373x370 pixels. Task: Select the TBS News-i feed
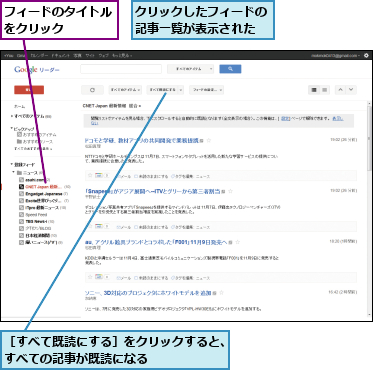tap(36, 222)
